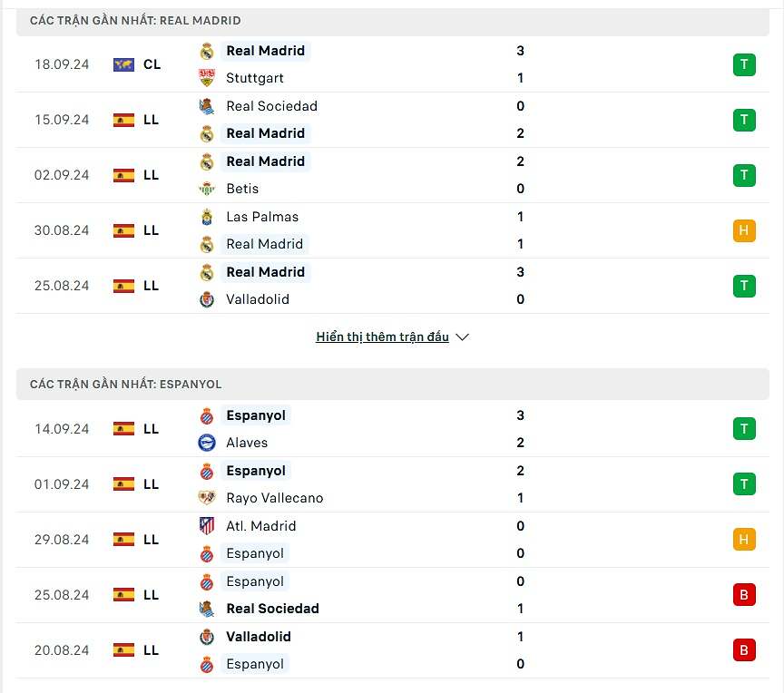Select the Stuttgart club logo
The height and width of the screenshot is (693, 784).
(x=207, y=78)
